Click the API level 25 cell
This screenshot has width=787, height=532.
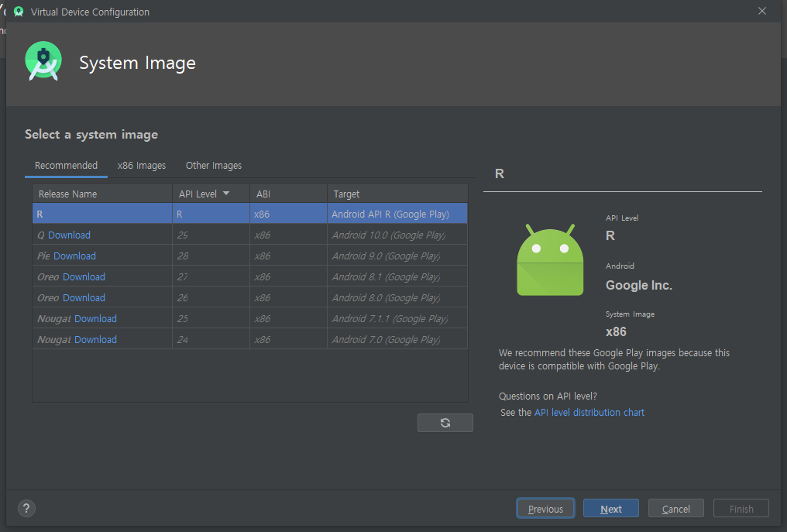[x=211, y=319]
